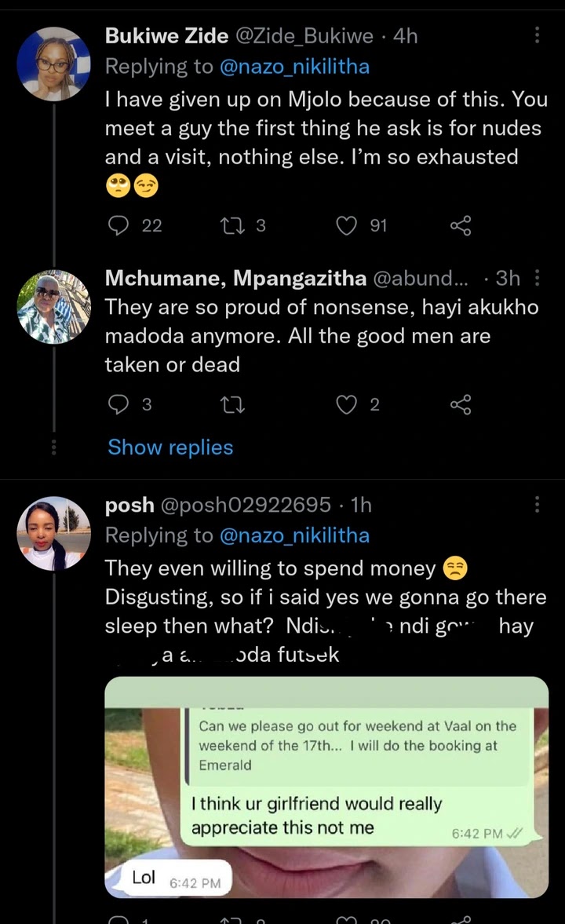Screen dimensions: 565x924
Task: Open posh's profile picture
Action: click(x=54, y=533)
